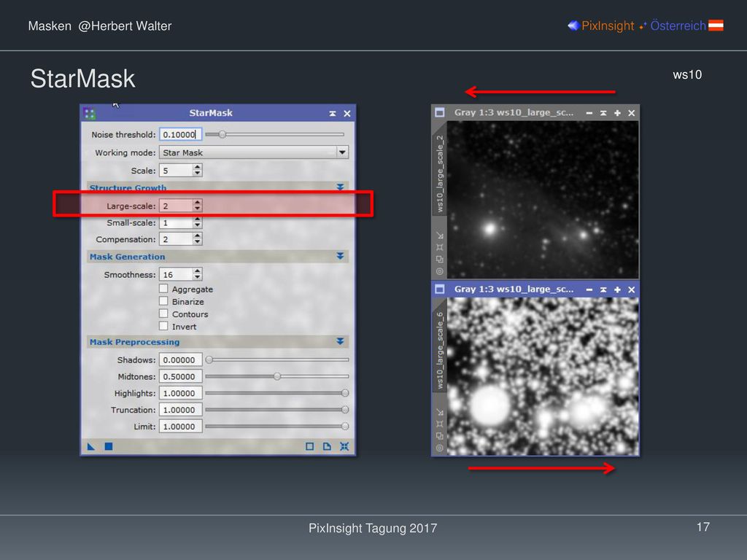Click the PixInsight Österreich logo
Viewport: 747px width, 560px height.
(x=646, y=26)
